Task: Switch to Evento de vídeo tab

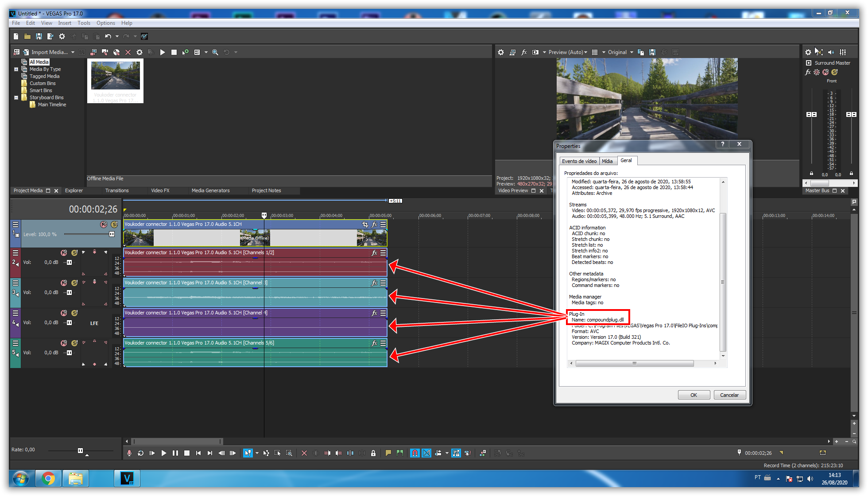Action: point(579,161)
